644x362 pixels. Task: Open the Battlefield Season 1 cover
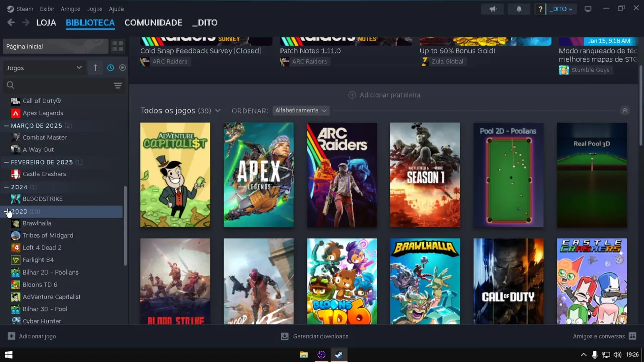pyautogui.click(x=425, y=175)
